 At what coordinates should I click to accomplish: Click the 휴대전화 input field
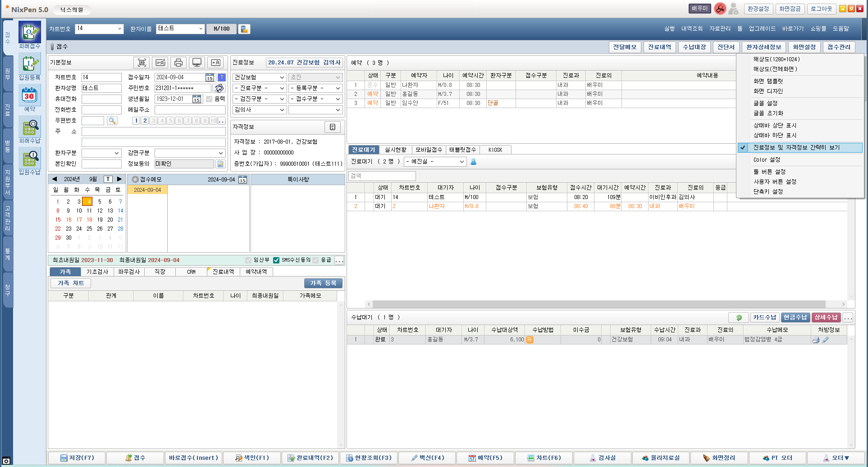coord(101,99)
